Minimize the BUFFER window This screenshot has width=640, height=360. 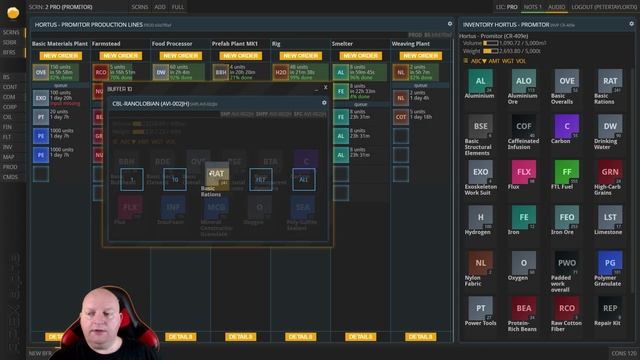[316, 89]
